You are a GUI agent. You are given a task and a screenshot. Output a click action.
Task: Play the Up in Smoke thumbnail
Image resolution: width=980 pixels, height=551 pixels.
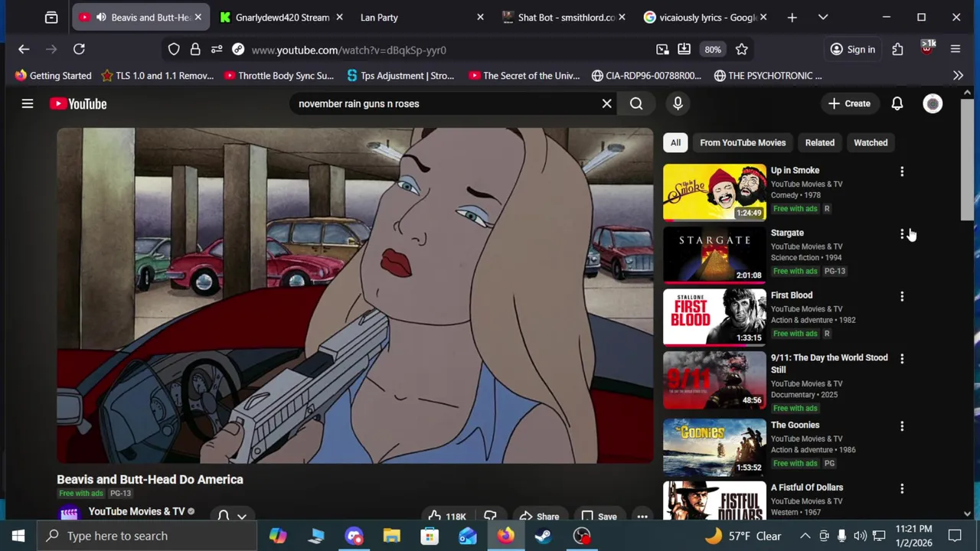pos(714,192)
